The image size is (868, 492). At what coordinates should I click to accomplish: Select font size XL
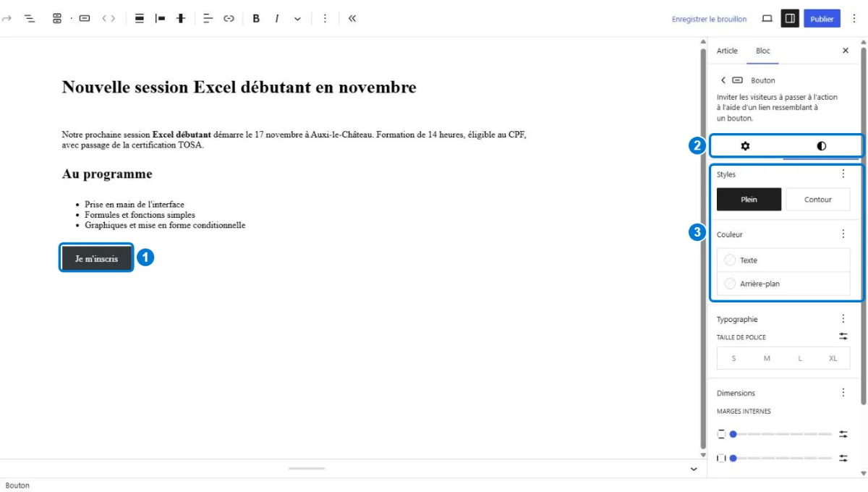point(833,359)
